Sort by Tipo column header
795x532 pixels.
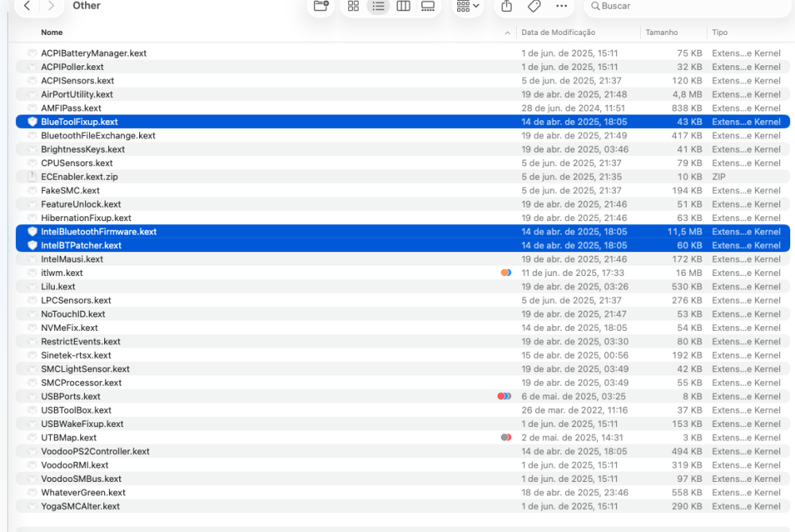719,33
